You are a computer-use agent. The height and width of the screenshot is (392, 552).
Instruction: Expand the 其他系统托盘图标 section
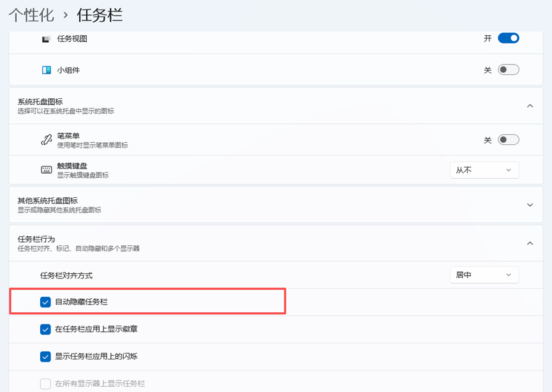coord(530,204)
